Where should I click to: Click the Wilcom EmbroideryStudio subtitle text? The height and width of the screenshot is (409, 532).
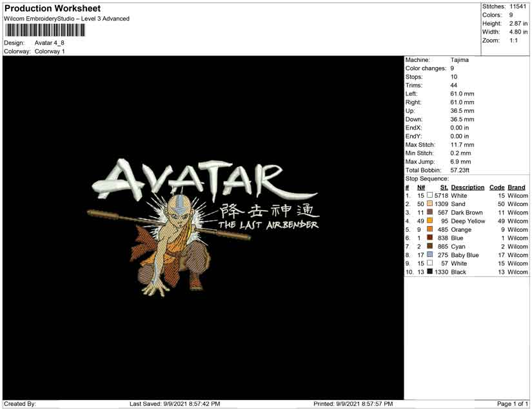67,19
